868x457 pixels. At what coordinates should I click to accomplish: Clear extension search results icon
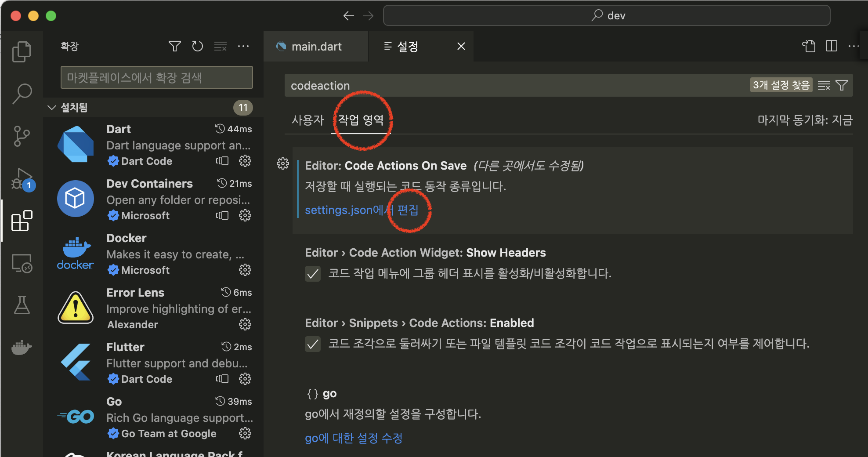pos(221,46)
